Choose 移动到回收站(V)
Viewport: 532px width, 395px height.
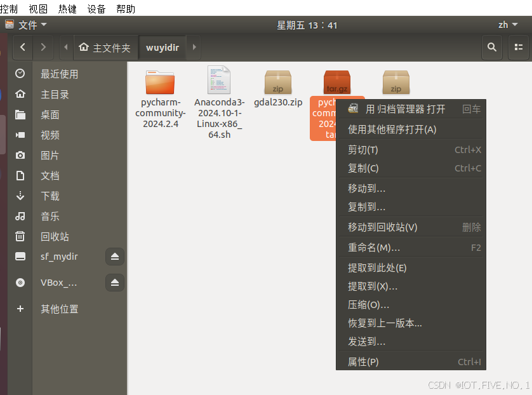coord(411,227)
